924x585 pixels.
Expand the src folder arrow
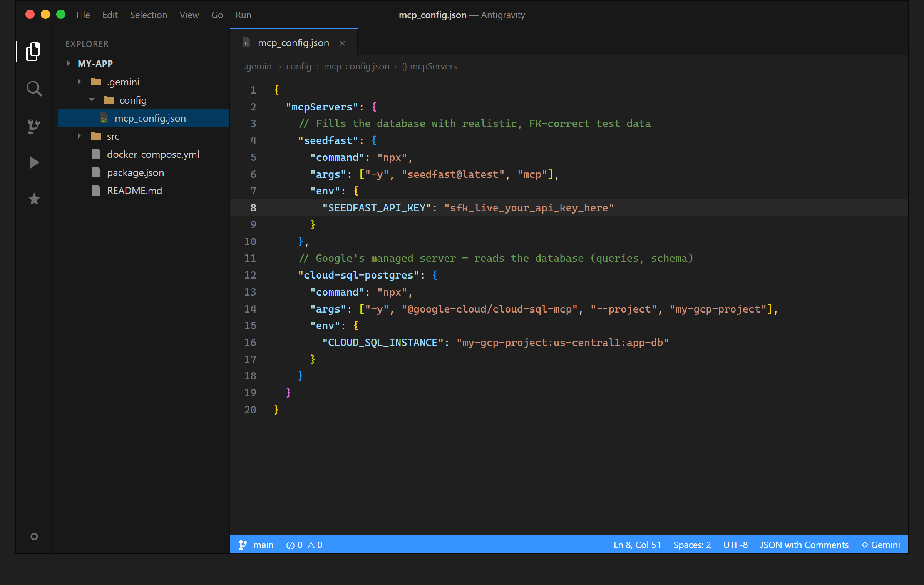point(79,136)
